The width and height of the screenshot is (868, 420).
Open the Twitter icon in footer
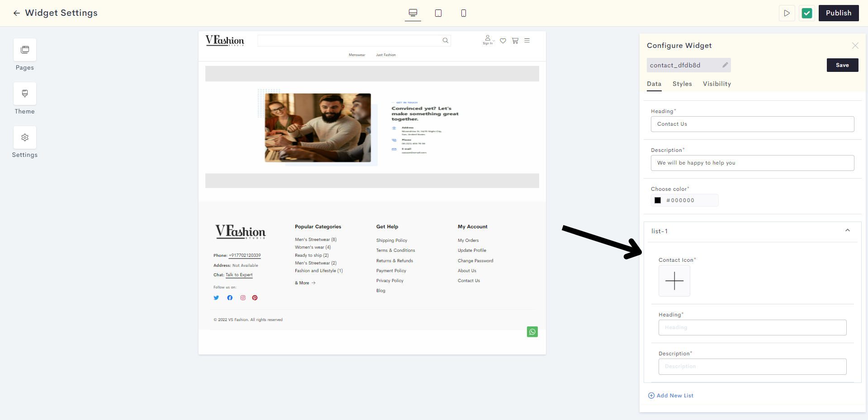(x=216, y=298)
